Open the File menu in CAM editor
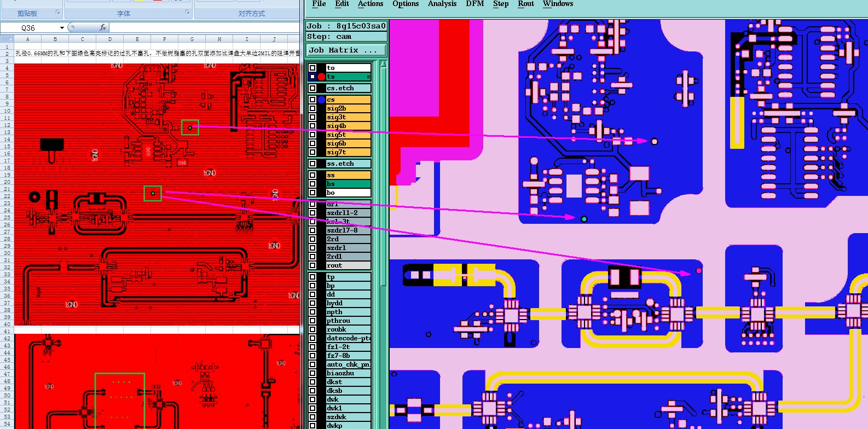Viewport: 868px width, 429px height. pos(319,4)
